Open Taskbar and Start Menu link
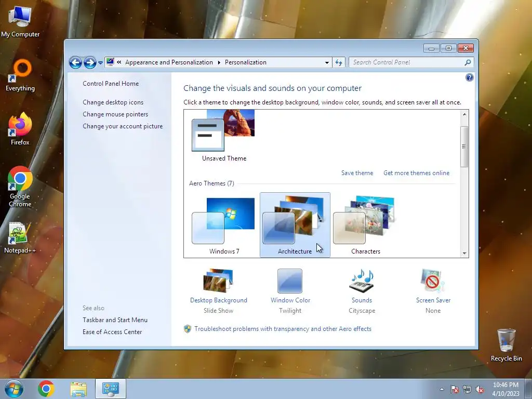Image resolution: width=532 pixels, height=399 pixels. (x=115, y=320)
